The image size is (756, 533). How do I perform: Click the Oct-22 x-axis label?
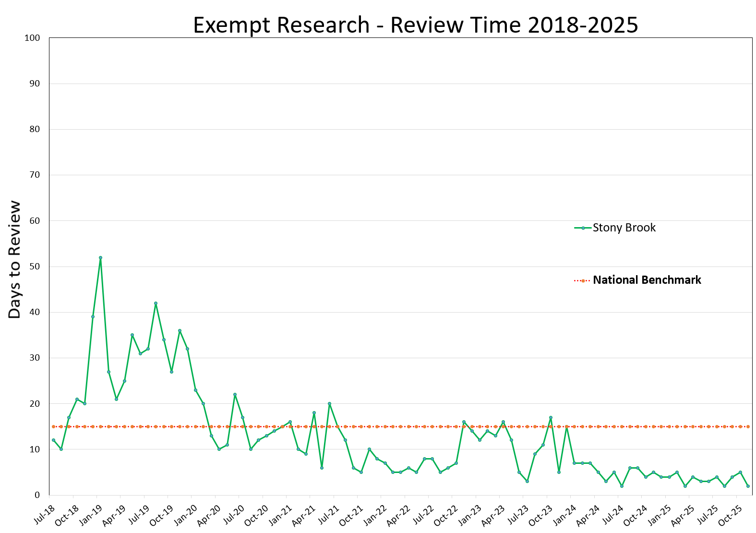pyautogui.click(x=446, y=515)
